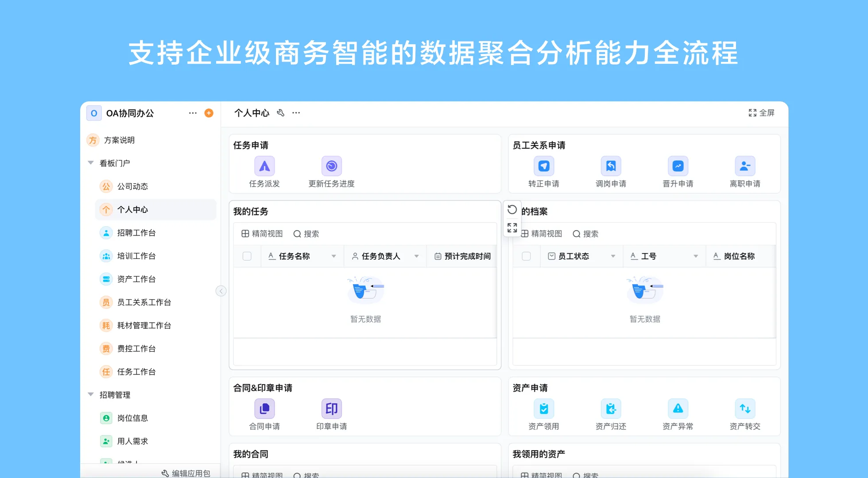Open 资产领用

543,409
